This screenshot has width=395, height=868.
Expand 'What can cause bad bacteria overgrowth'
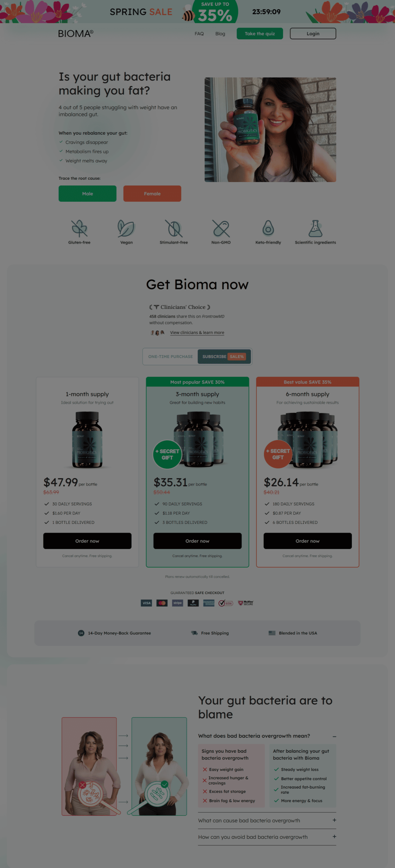(x=334, y=820)
